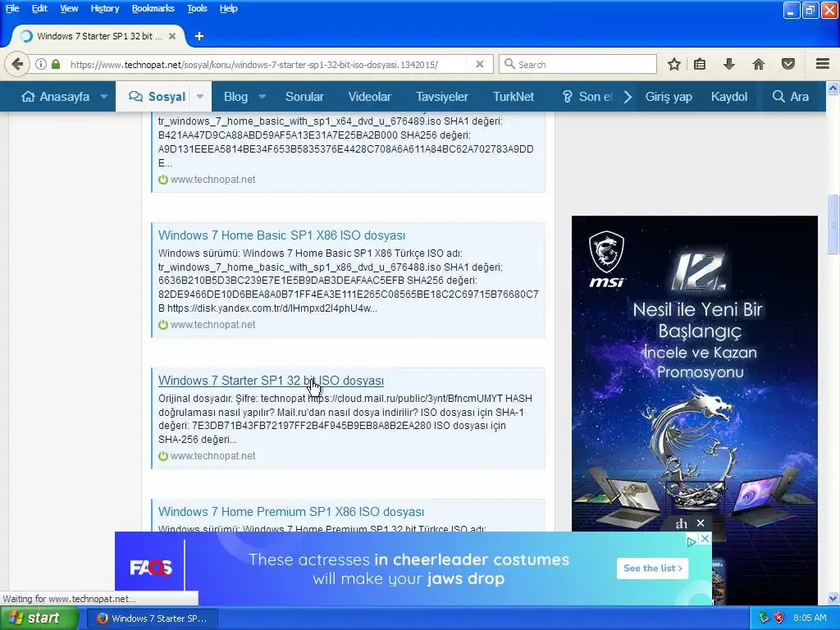Click scrollbar down arrow

click(833, 598)
